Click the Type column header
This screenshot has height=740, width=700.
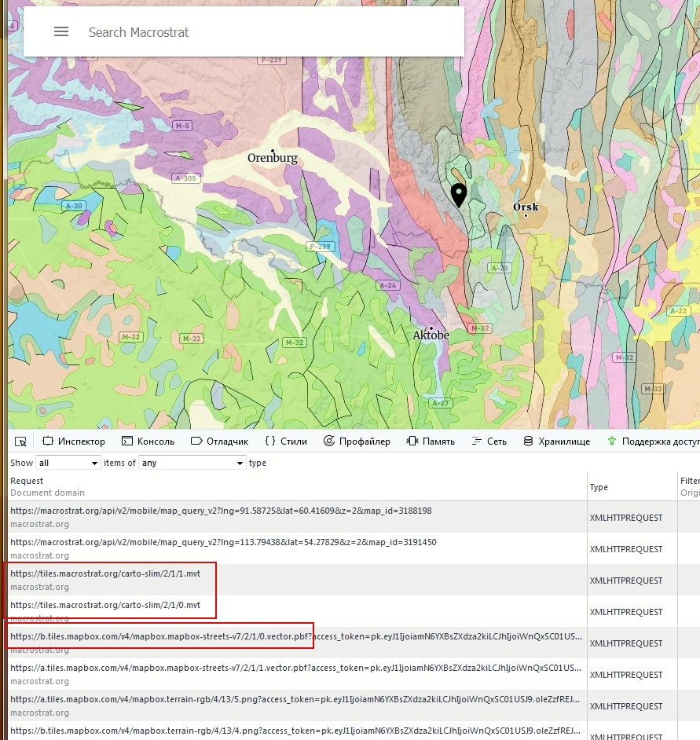pyautogui.click(x=599, y=487)
